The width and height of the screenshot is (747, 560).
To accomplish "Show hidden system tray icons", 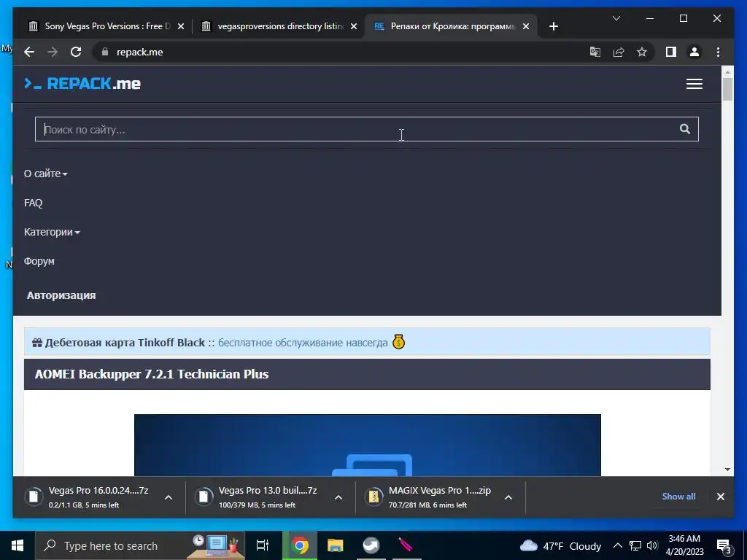I will [x=617, y=545].
